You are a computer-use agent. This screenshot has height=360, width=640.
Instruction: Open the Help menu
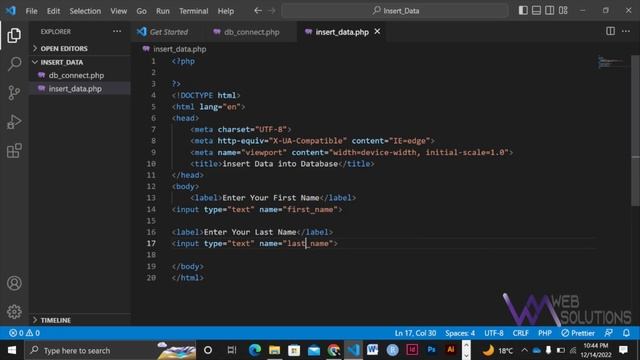226,11
